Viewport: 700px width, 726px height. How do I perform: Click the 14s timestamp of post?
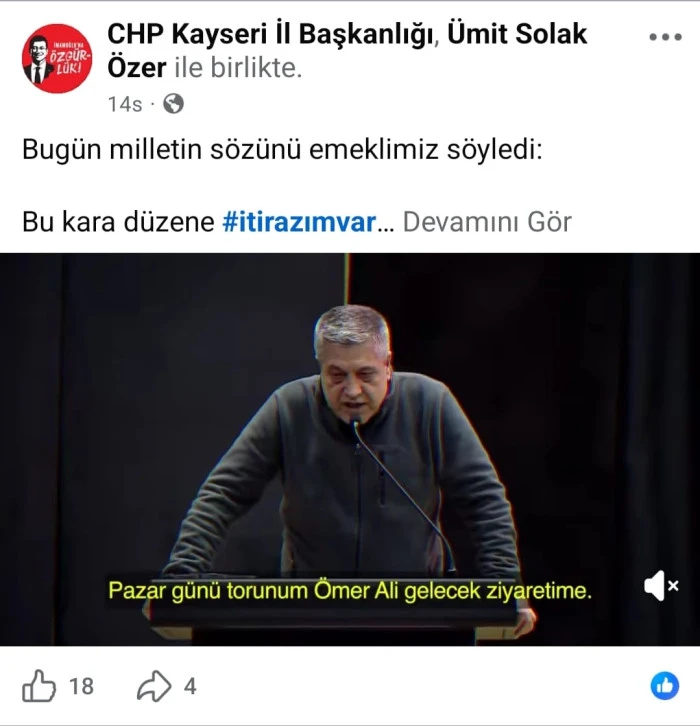[x=125, y=104]
